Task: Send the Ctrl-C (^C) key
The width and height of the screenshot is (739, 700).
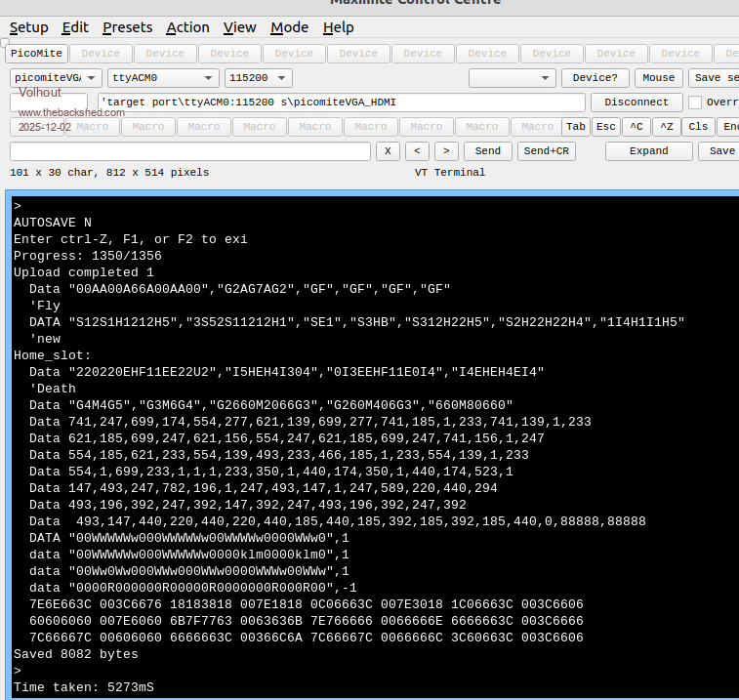Action: pyautogui.click(x=636, y=127)
